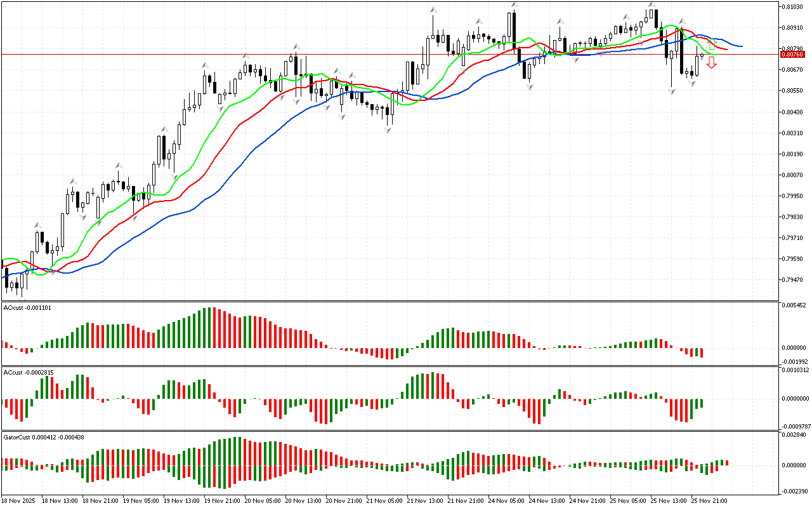The height and width of the screenshot is (508, 812).
Task: Select the down fractal under the 25 Nov 13:00 long wick
Action: point(671,92)
